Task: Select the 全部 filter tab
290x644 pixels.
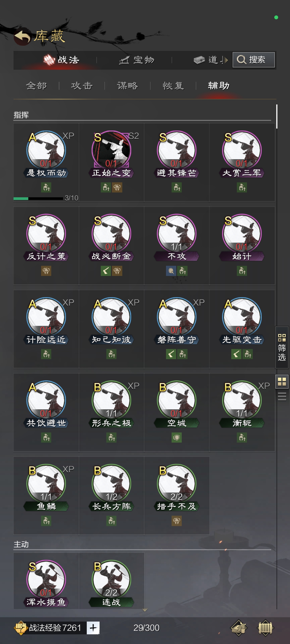Action: coord(36,86)
